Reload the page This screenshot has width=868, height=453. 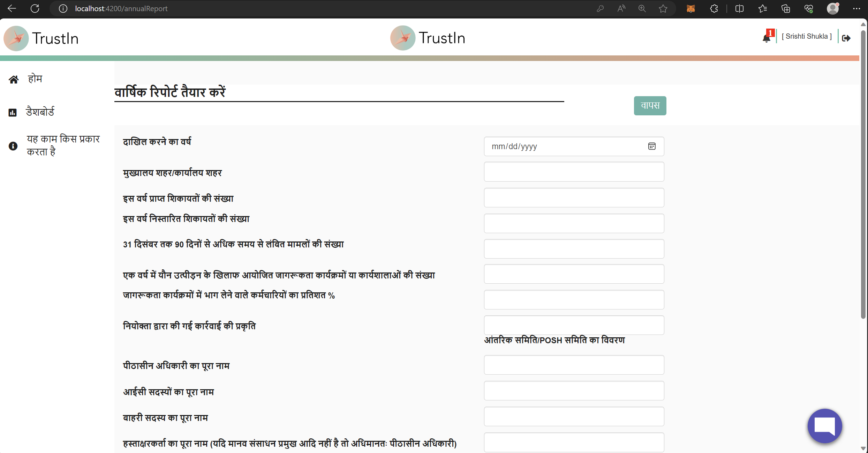coord(35,8)
